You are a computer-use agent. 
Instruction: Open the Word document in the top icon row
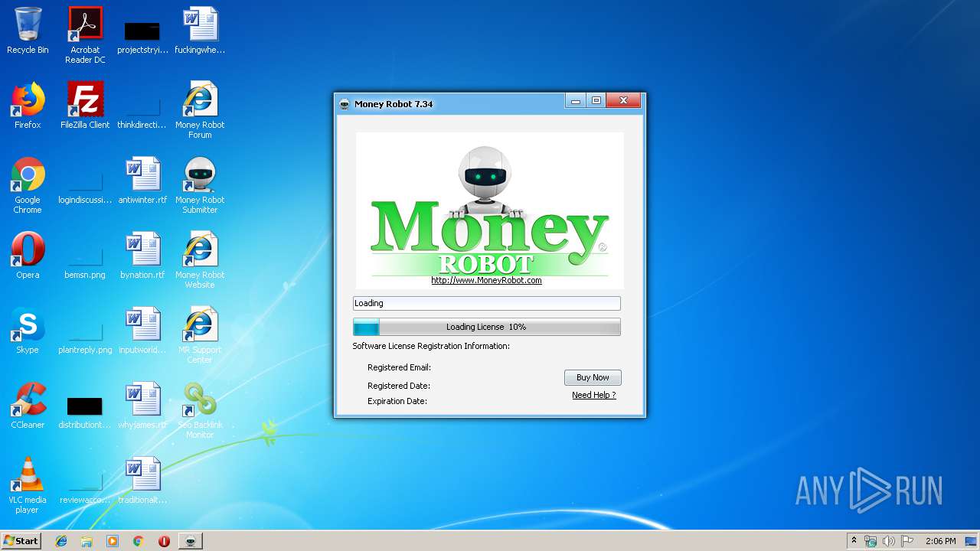(200, 31)
